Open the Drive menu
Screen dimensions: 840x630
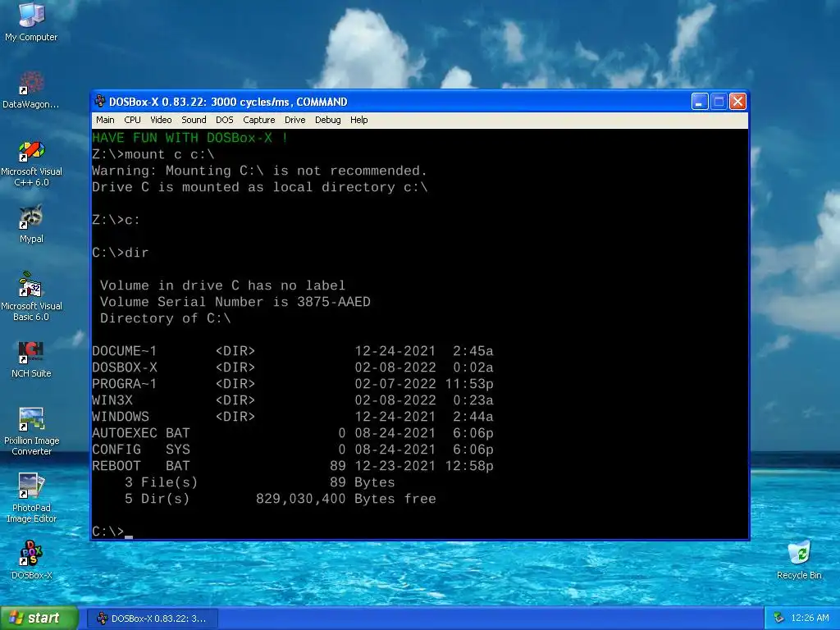tap(294, 120)
